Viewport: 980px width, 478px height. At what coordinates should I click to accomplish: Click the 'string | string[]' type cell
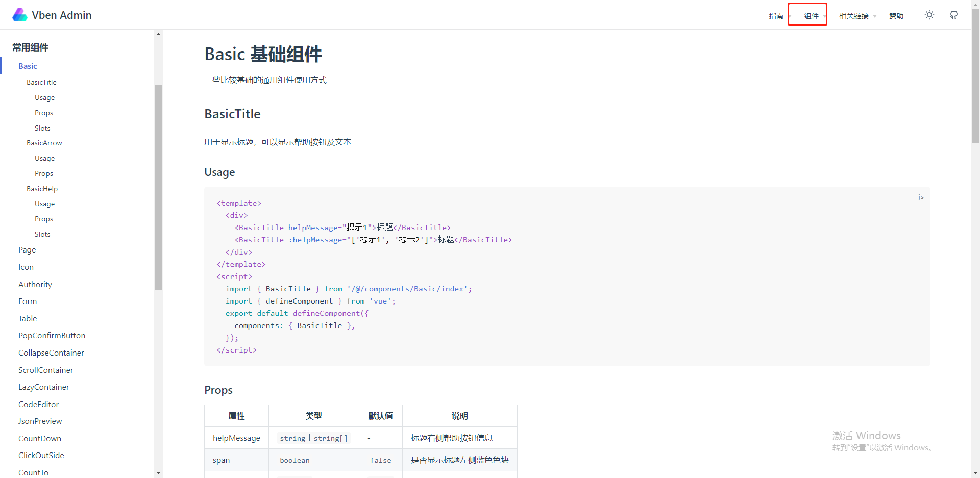click(314, 438)
